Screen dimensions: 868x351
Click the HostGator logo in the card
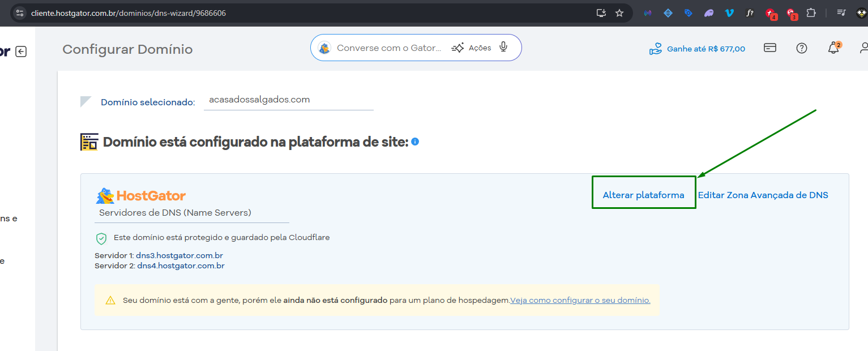(141, 196)
